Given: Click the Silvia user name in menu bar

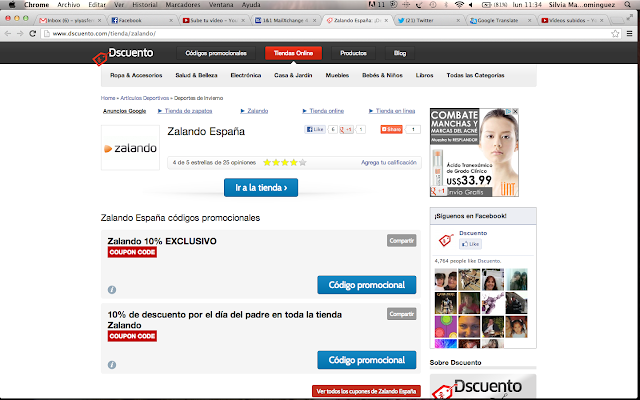Looking at the screenshot, I should (584, 5).
